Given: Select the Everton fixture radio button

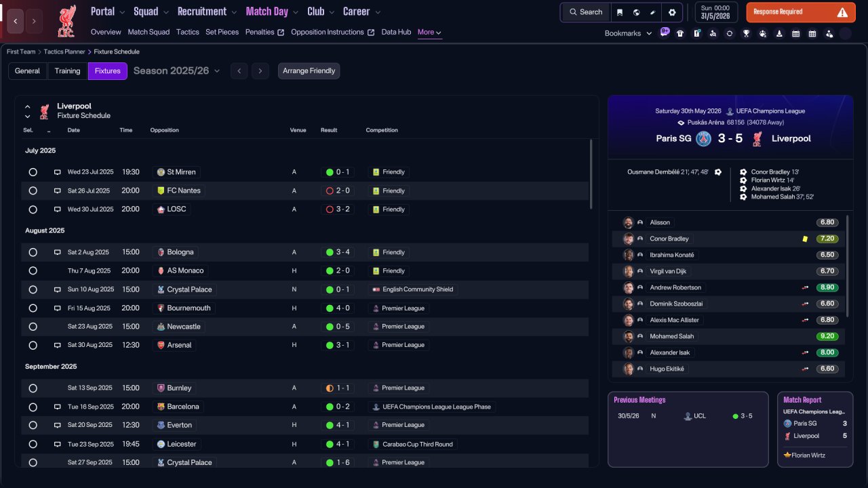Looking at the screenshot, I should point(33,426).
